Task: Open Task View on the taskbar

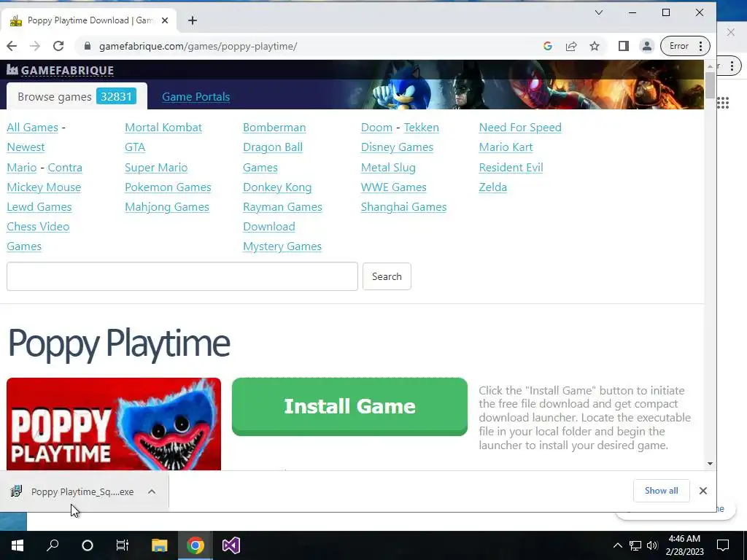Action: [122, 545]
